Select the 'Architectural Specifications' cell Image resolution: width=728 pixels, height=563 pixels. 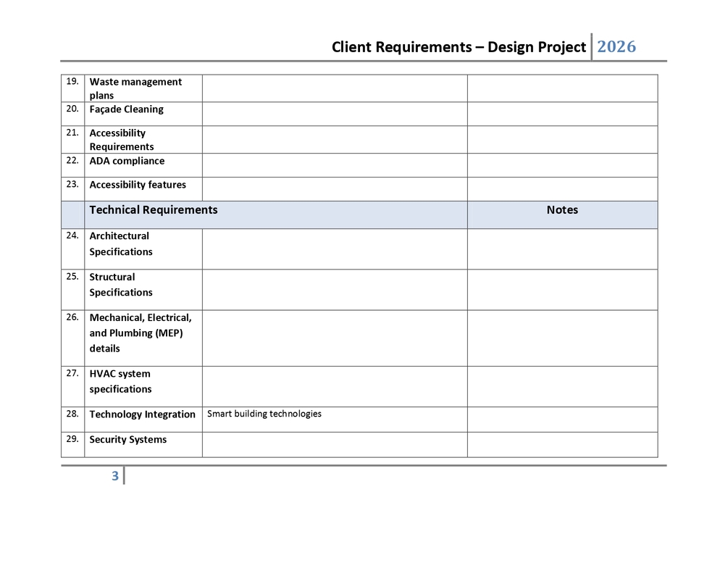click(x=143, y=249)
